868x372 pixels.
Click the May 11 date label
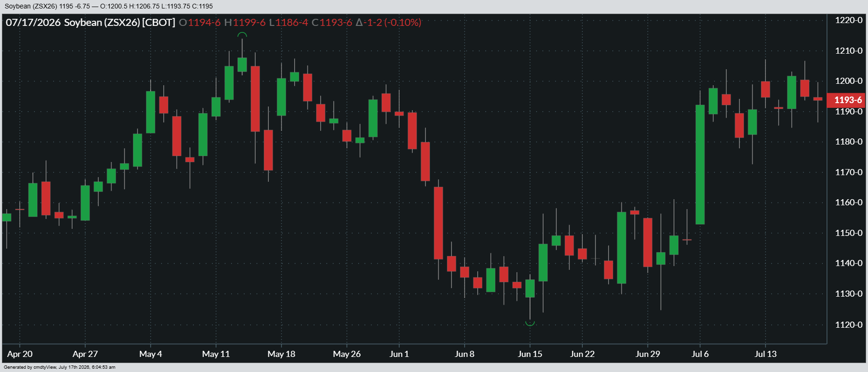pos(216,354)
